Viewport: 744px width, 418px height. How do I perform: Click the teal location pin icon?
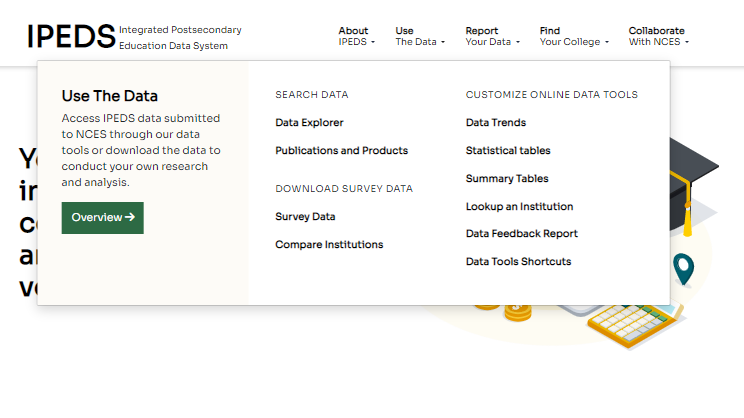point(683,268)
